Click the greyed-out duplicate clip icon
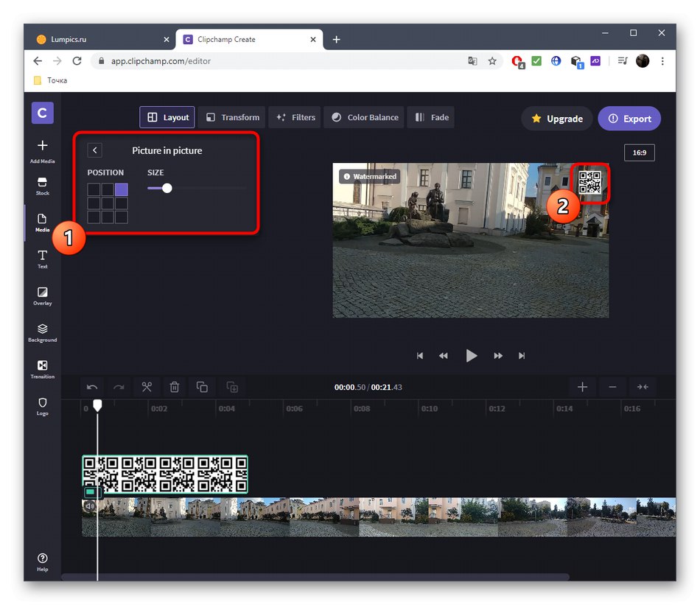The image size is (700, 605). [232, 387]
